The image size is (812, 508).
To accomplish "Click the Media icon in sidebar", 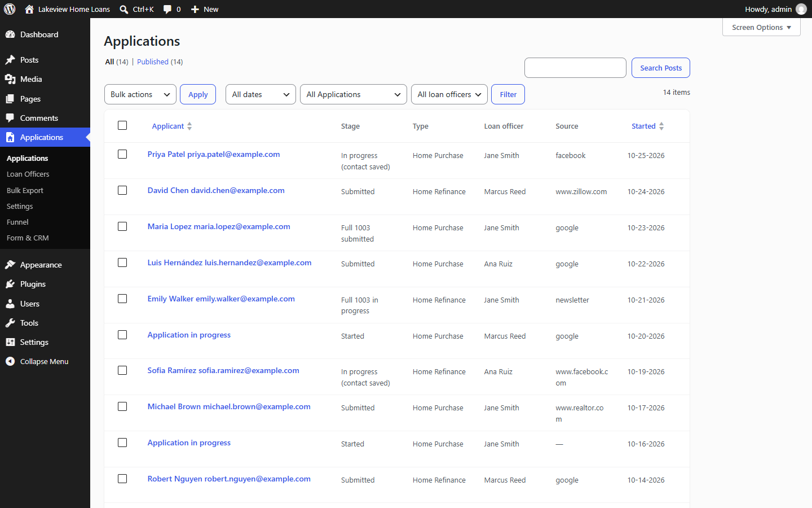I will tap(10, 79).
